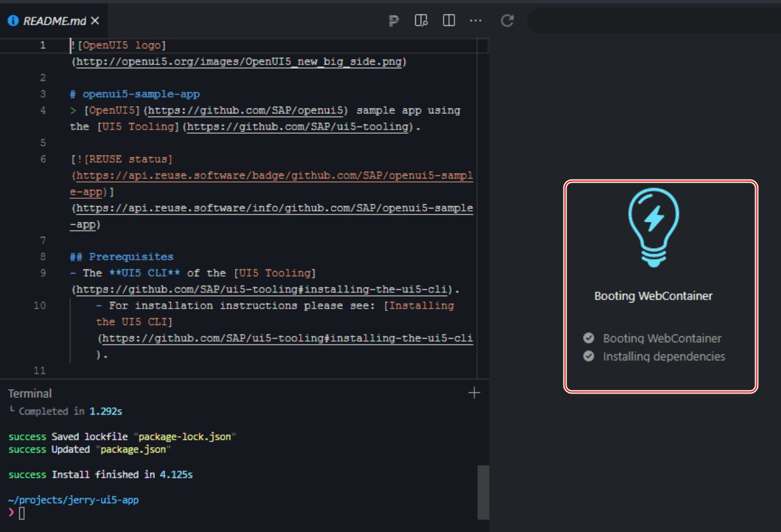Click the '## Prerequisites' heading line
The image size is (781, 532).
[x=122, y=257]
